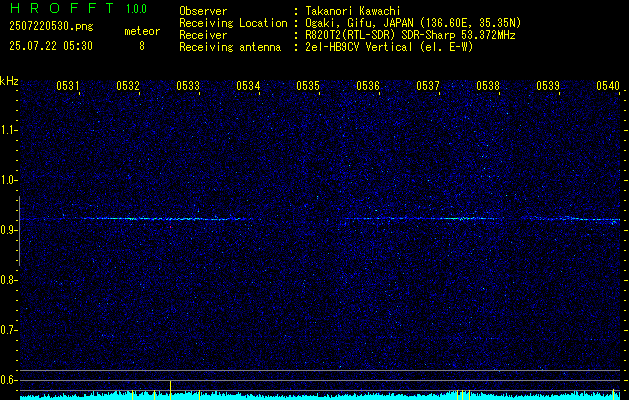Click the 0.7 kHz frequency label

(x=7, y=331)
